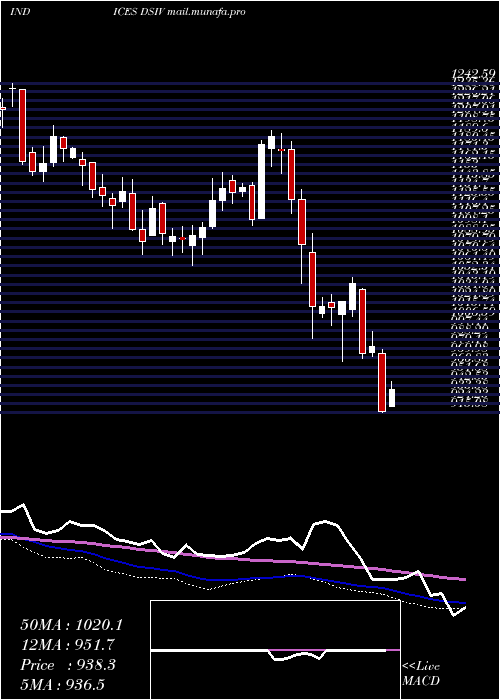Screen dimensions: 500x700
Task: Click the MACD histogram inset panel
Action: 275,650
